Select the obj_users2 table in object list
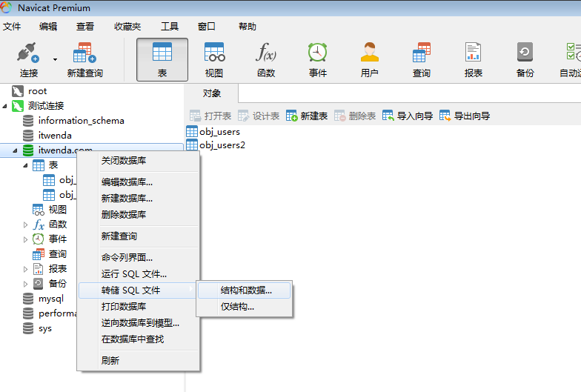This screenshot has width=581, height=392. 222,145
